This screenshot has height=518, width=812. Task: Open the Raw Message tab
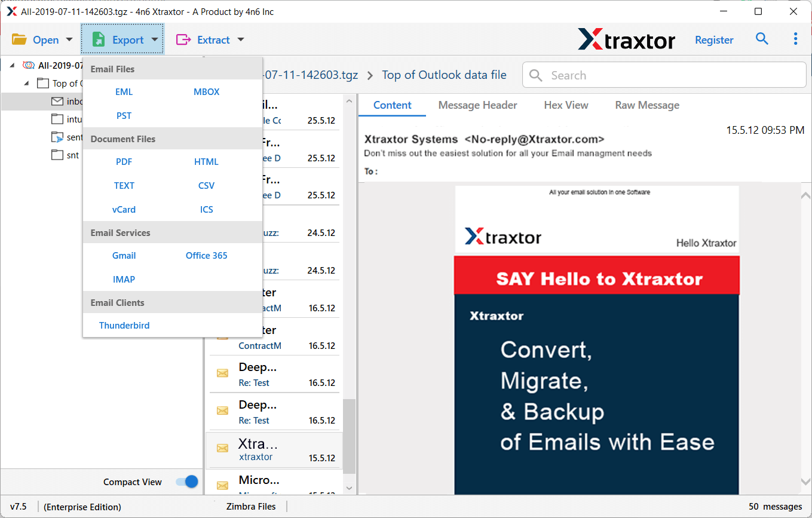point(647,105)
